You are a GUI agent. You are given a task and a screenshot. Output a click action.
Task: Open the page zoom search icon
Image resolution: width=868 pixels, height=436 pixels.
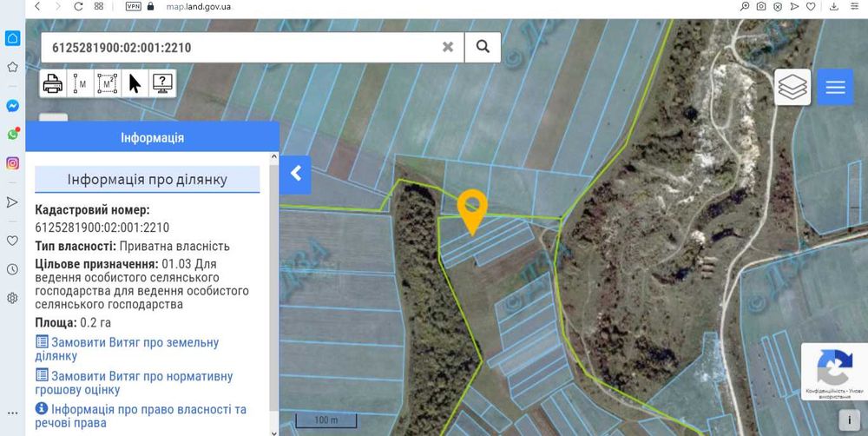pos(745,7)
